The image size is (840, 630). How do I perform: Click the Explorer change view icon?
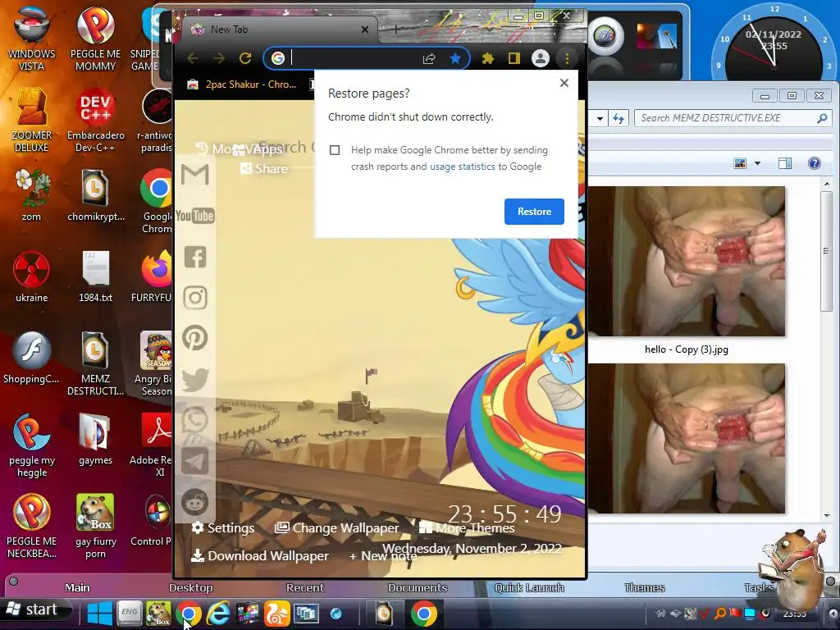[741, 163]
